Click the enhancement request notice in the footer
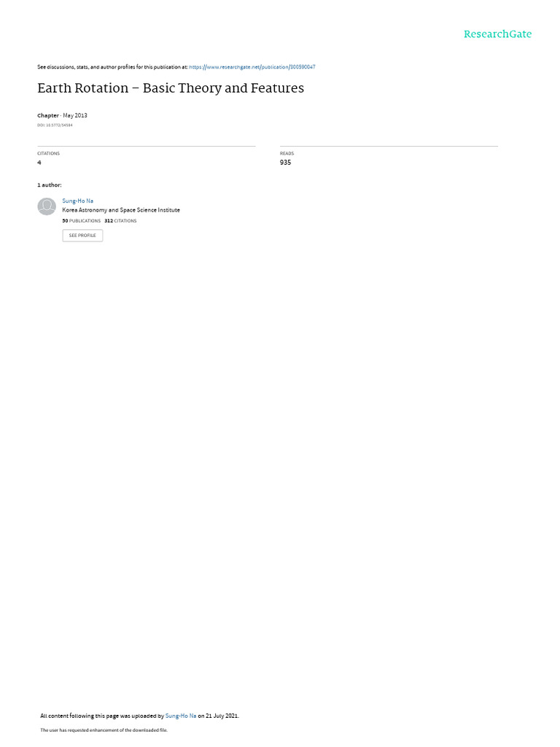 click(x=104, y=729)
